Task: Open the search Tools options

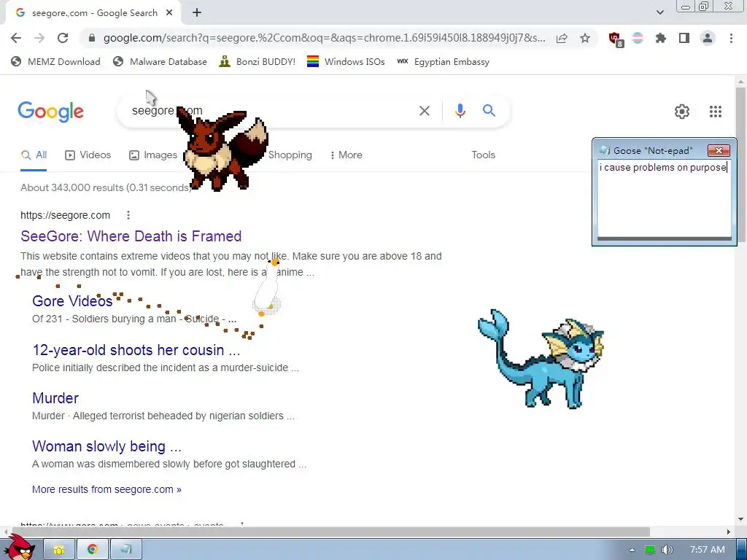Action: [x=483, y=155]
